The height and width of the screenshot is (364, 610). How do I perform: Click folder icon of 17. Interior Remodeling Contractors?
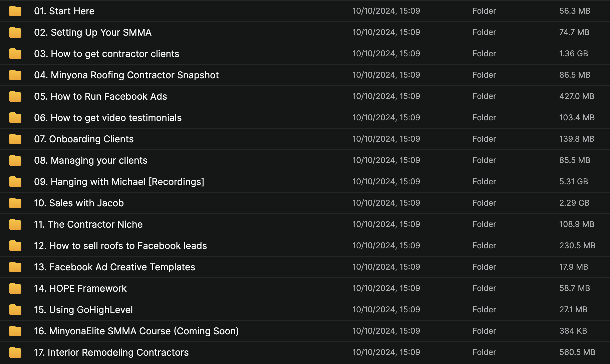click(15, 352)
